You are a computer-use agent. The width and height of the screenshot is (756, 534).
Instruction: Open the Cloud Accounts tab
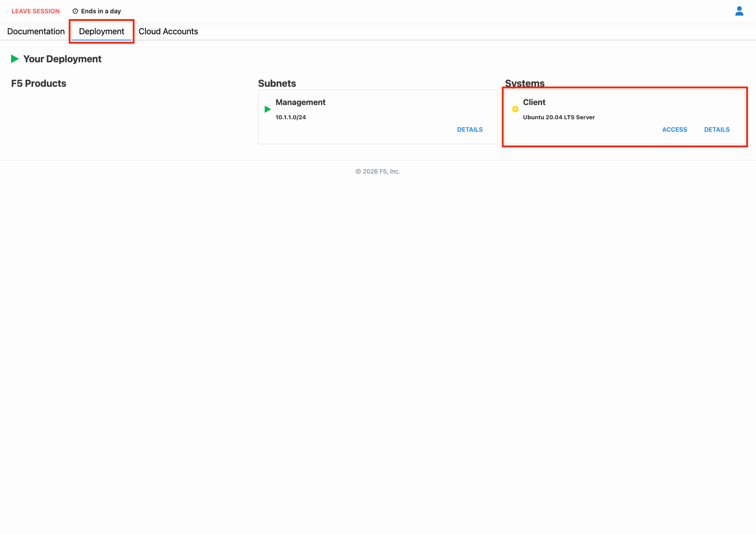(168, 31)
